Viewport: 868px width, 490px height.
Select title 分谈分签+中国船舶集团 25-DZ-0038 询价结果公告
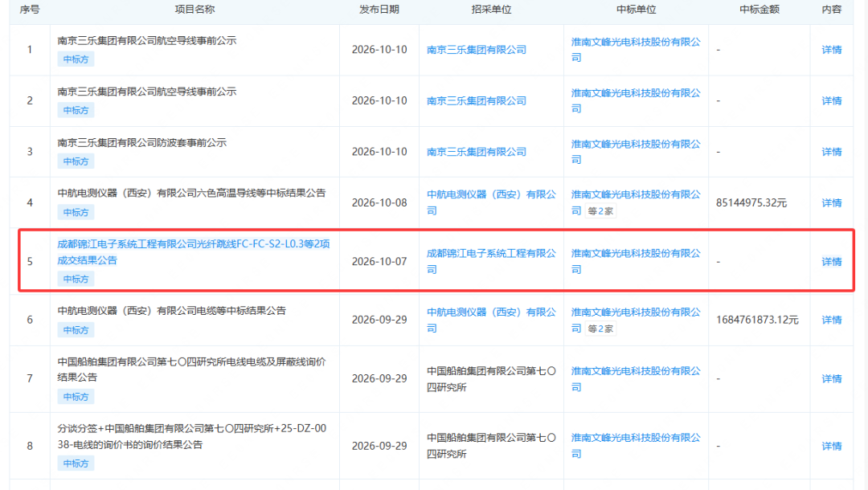click(191, 436)
